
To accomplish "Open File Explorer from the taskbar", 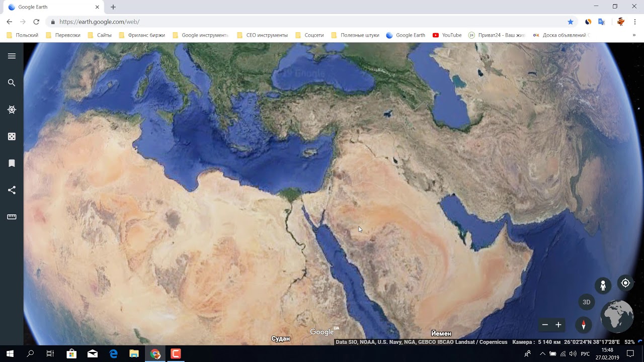I will tap(134, 354).
